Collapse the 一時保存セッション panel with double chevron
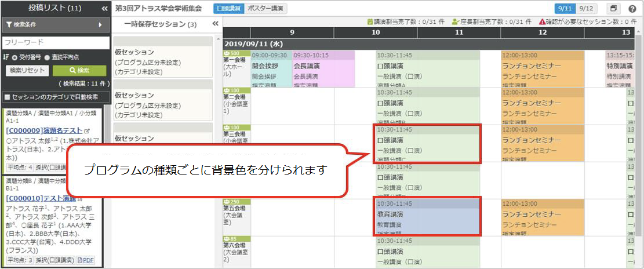 point(216,24)
